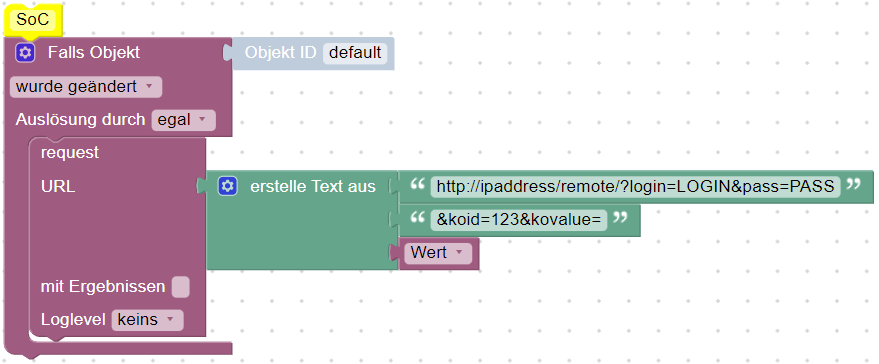The image size is (879, 364).
Task: Open the 'wurde geändert' dropdown
Action: pyautogui.click(x=86, y=87)
